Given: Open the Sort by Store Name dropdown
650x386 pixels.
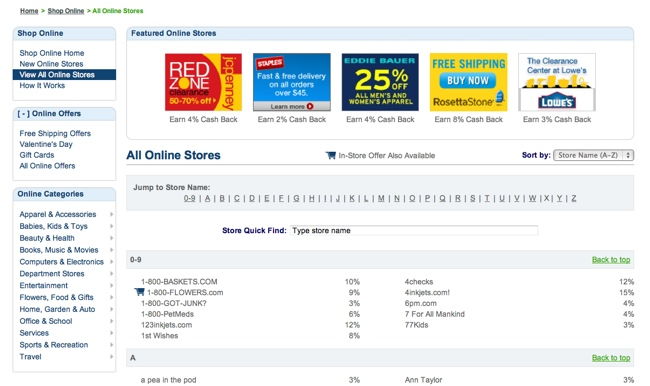Looking at the screenshot, I should (x=593, y=155).
